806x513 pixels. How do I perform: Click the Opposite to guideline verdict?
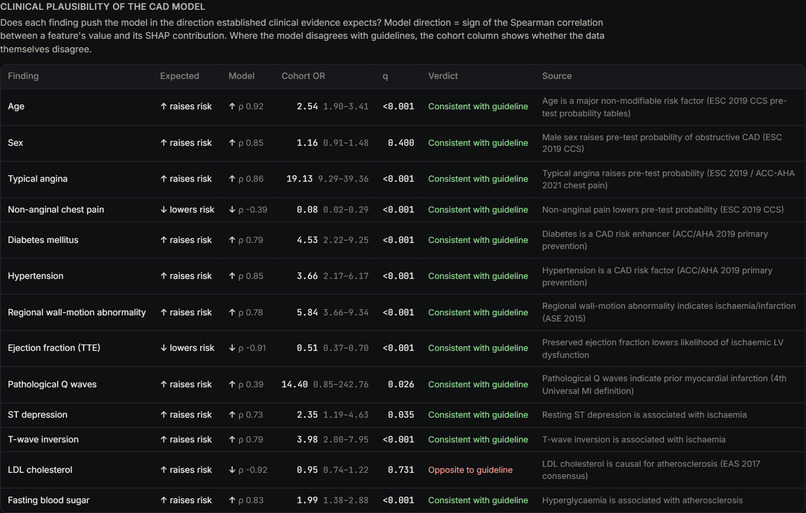point(470,470)
